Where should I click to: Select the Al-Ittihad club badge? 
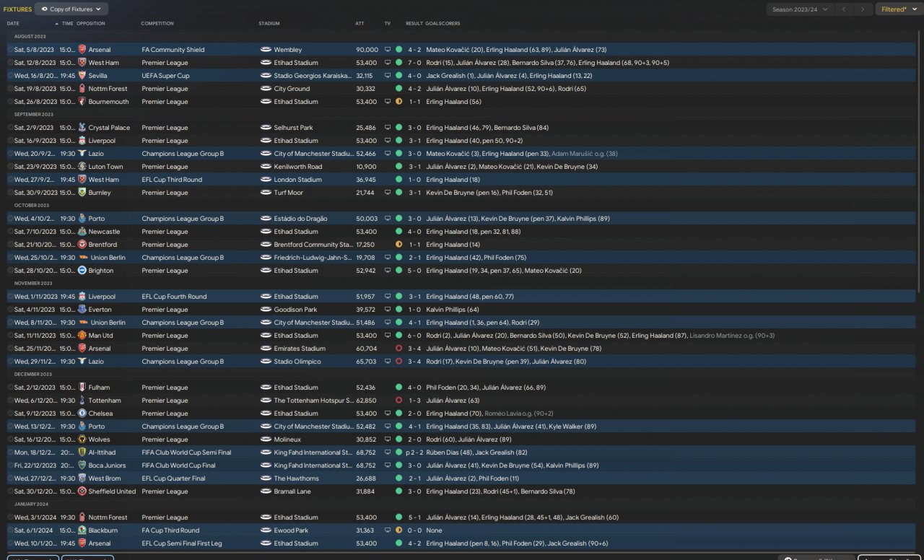click(82, 452)
